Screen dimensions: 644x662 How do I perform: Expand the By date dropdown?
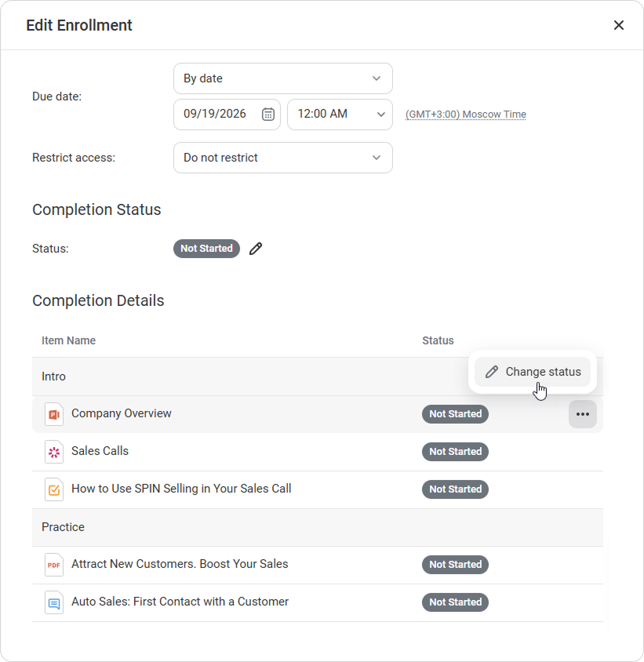[x=282, y=78]
